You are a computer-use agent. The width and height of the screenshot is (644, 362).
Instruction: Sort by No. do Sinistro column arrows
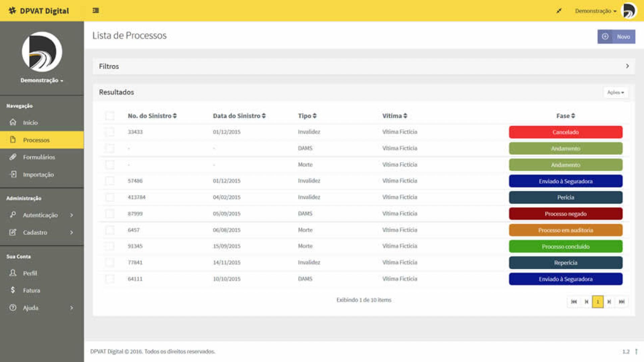coord(175,116)
